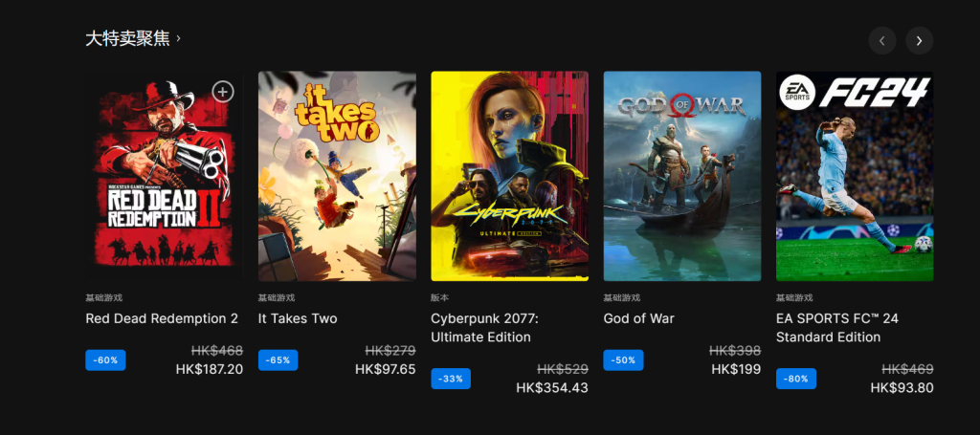
Task: Show next carousel page with right arrow
Action: 920,40
